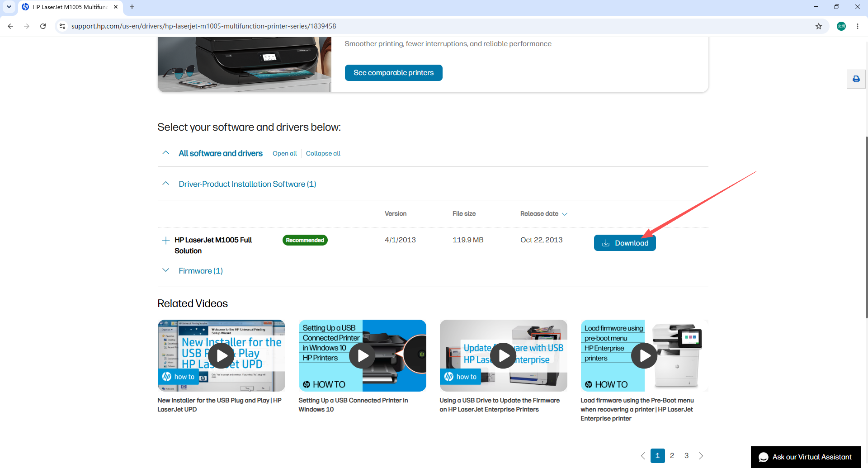This screenshot has width=868, height=468.
Task: Click the Oct 22, 2013 release date
Action: tap(542, 240)
